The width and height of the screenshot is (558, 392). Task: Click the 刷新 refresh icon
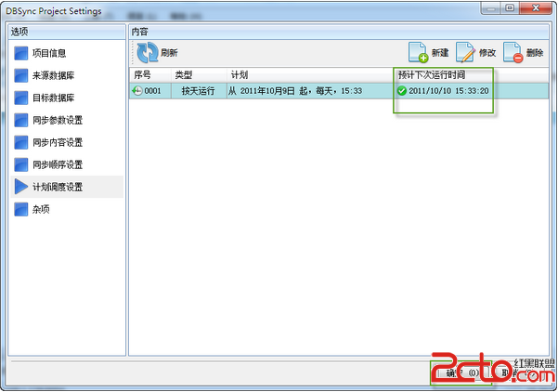(x=148, y=53)
